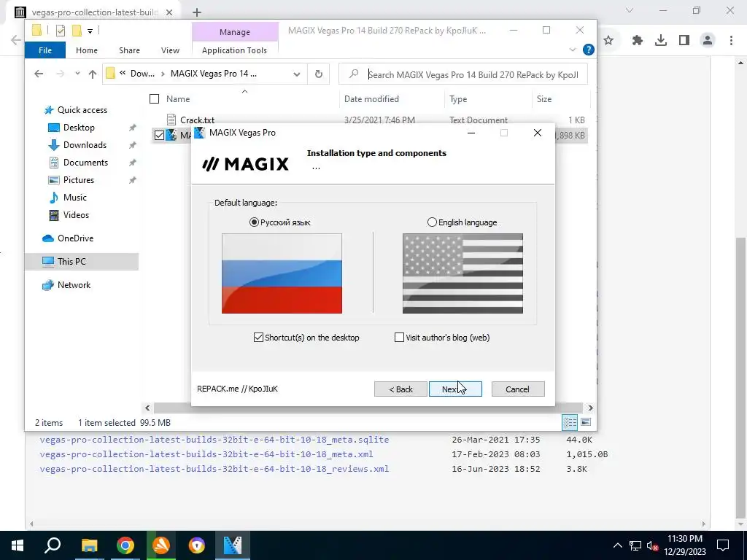Switch to the Home ribbon tab

point(87,50)
